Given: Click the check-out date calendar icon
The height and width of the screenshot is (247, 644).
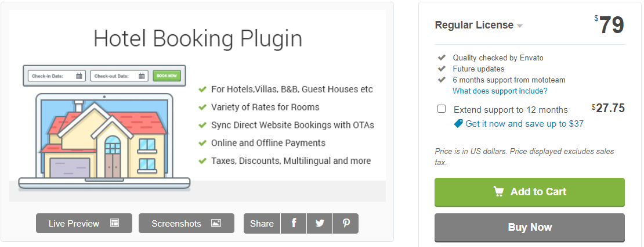Looking at the screenshot, I should (x=142, y=76).
